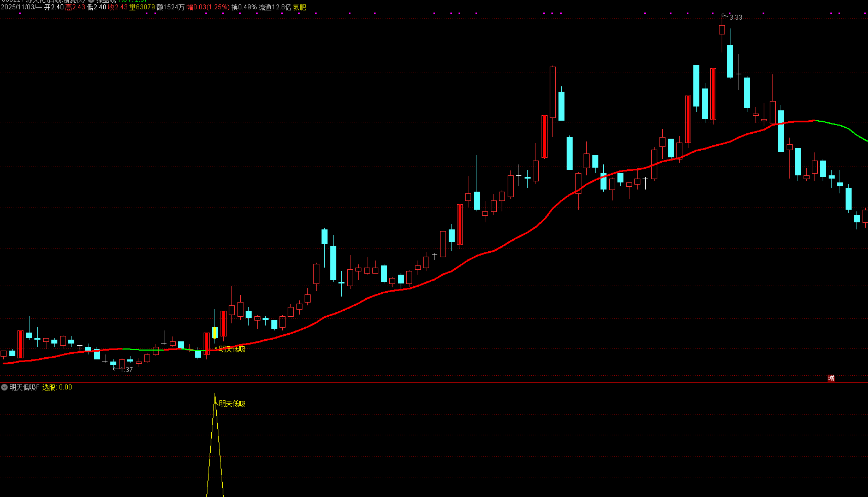The image size is (868, 497).
Task: Click the 氮肥 sector link in header
Action: [300, 8]
